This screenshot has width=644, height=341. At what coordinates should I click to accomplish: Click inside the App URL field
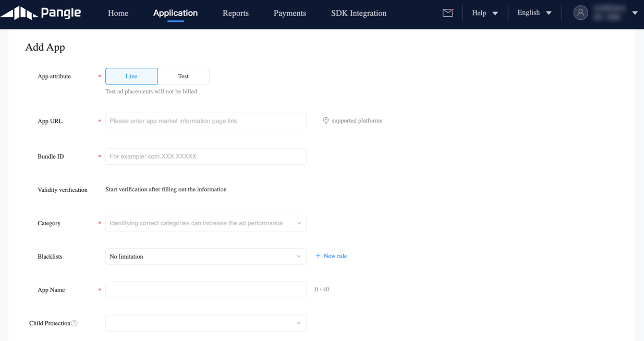pos(205,120)
